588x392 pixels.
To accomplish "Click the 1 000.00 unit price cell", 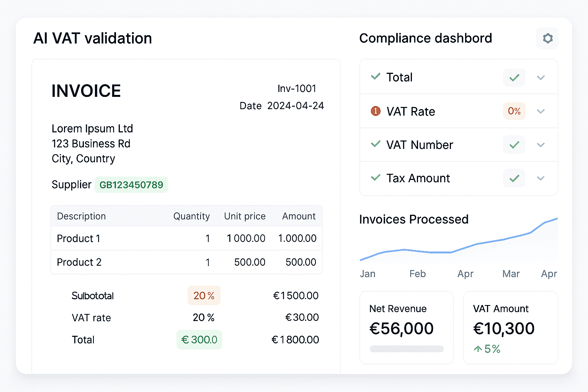I will tap(246, 238).
